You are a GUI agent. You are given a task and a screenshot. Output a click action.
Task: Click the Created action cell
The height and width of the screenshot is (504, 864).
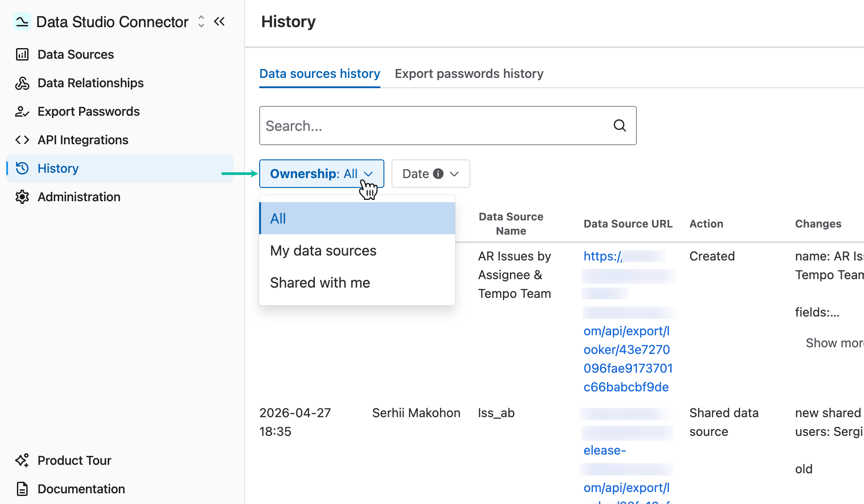click(712, 256)
